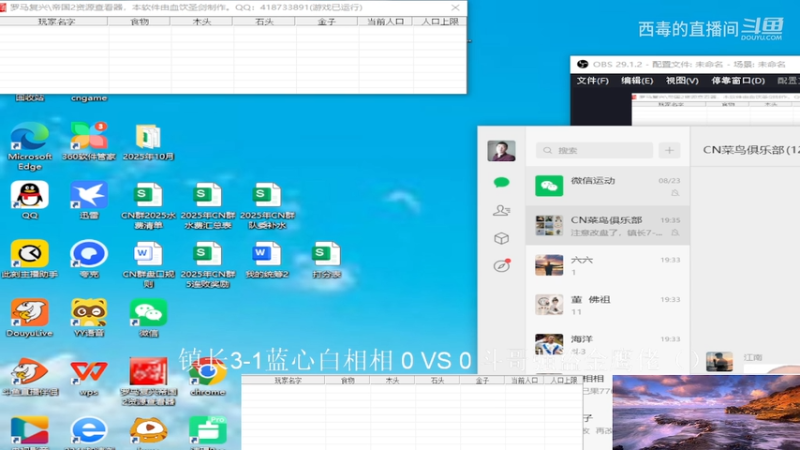The image size is (800, 450).
Task: Open 董 佛祖 conversation in WeChat
Action: 608,305
